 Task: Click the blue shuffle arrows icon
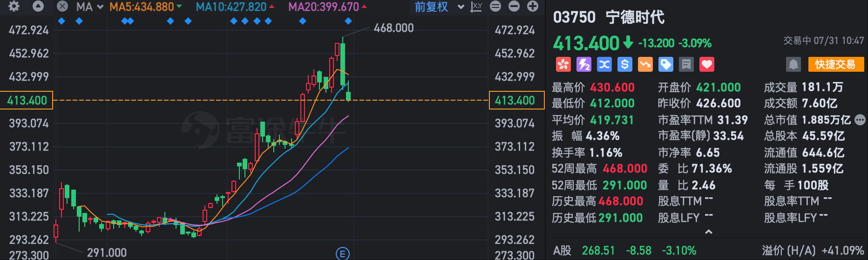point(604,64)
